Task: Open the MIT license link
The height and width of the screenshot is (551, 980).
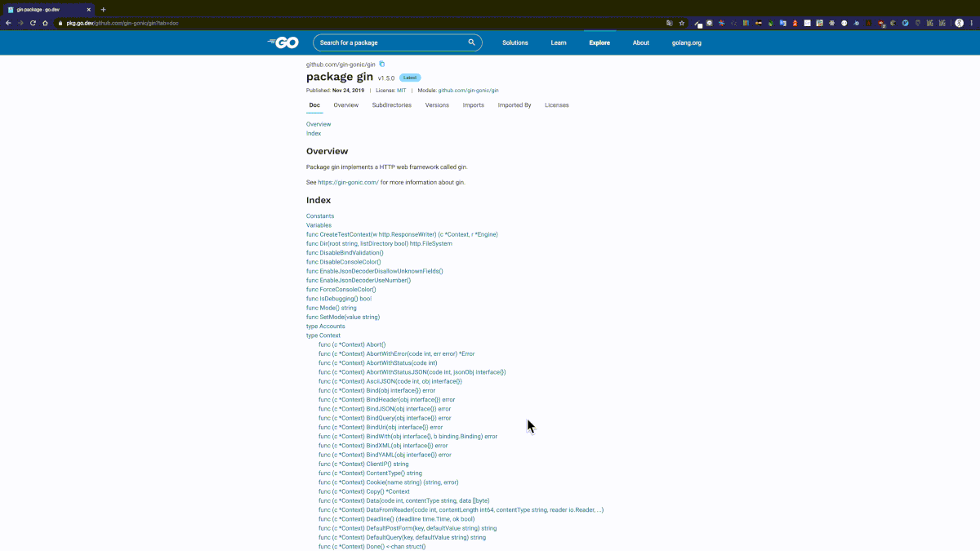Action: coord(402,91)
